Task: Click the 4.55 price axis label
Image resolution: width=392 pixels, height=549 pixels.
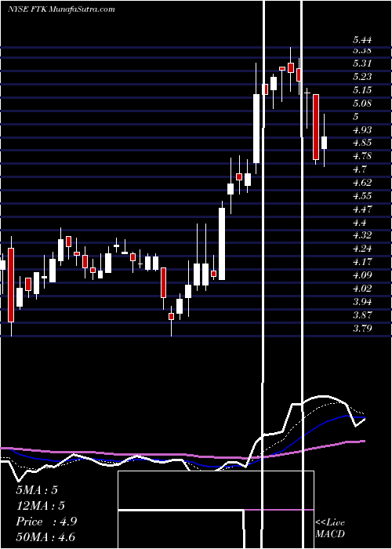Action: click(x=362, y=196)
